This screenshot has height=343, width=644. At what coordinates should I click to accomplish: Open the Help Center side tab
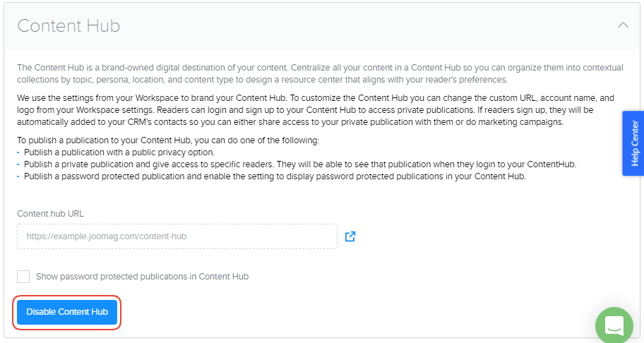(x=633, y=143)
